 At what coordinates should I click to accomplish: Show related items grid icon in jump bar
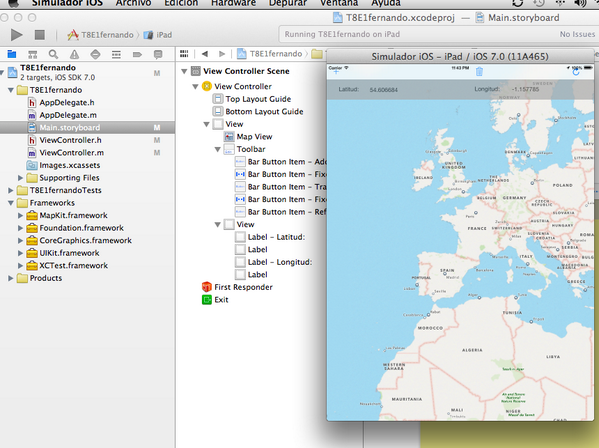184,54
